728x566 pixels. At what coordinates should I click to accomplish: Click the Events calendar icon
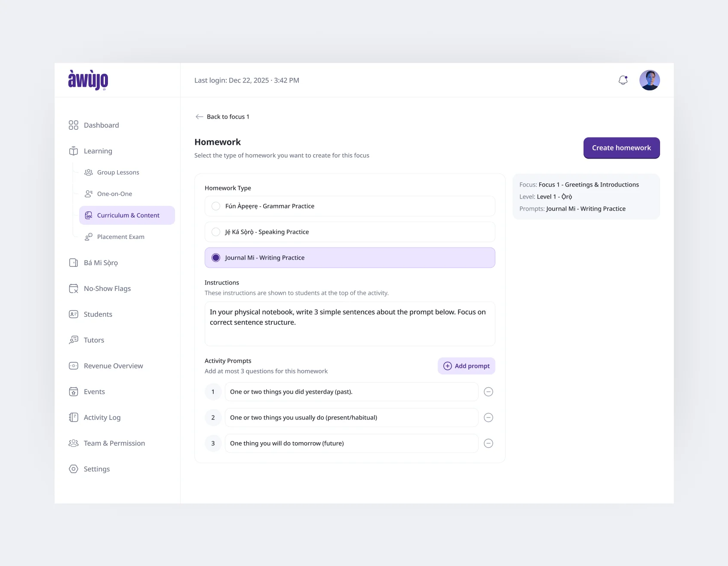point(74,392)
